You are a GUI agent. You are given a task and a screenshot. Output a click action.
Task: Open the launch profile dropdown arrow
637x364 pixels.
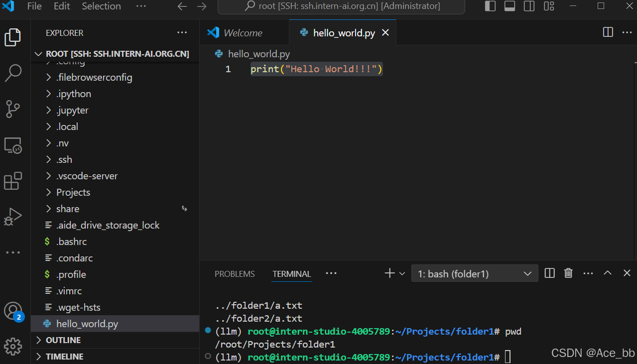[402, 273]
